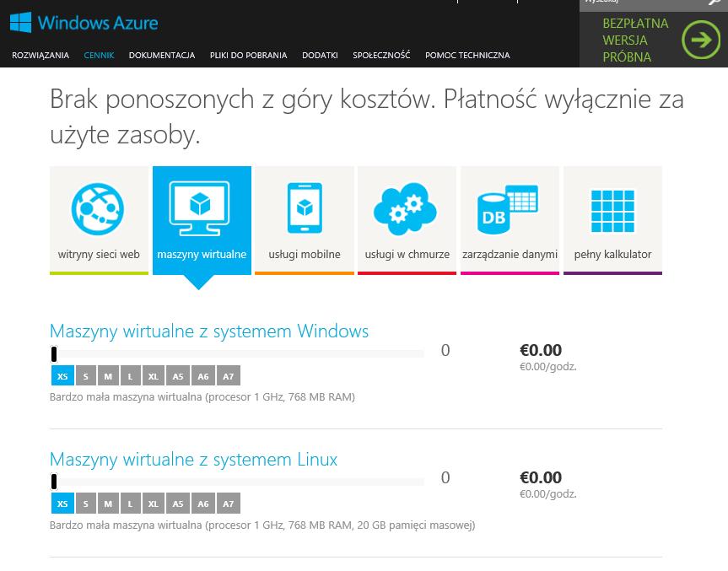Open the SPOŁECZNOŚĆ menu item
This screenshot has height=571, width=728.
[381, 55]
